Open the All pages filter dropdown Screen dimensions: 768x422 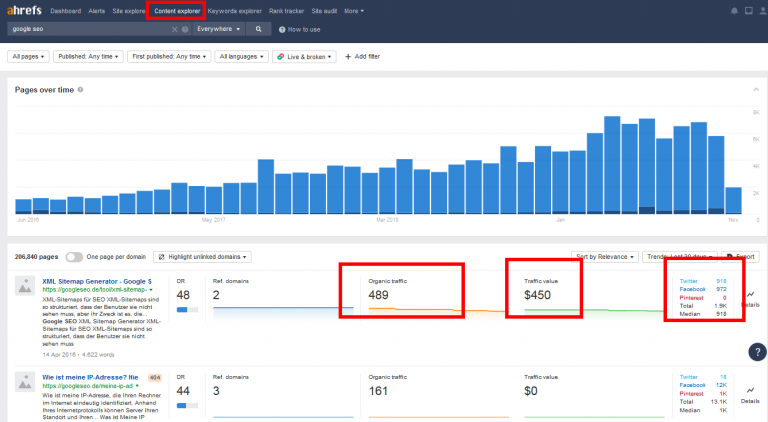pos(28,57)
